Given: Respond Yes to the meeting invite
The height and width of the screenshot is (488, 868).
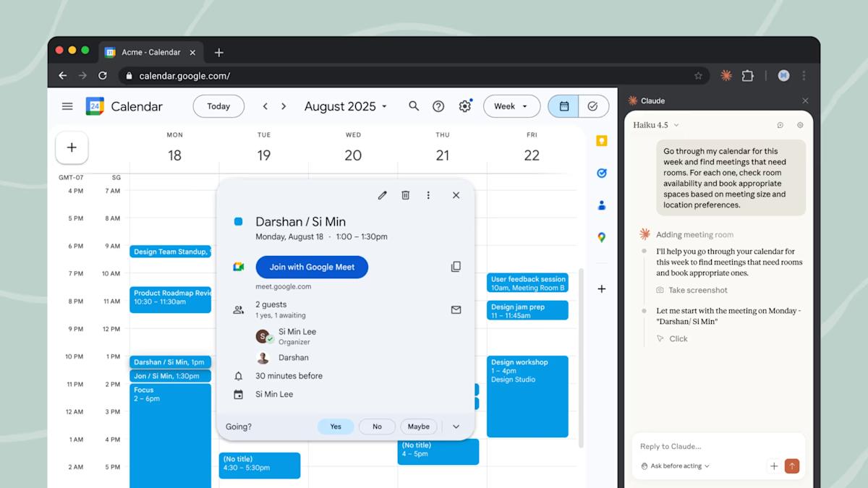Looking at the screenshot, I should 335,427.
